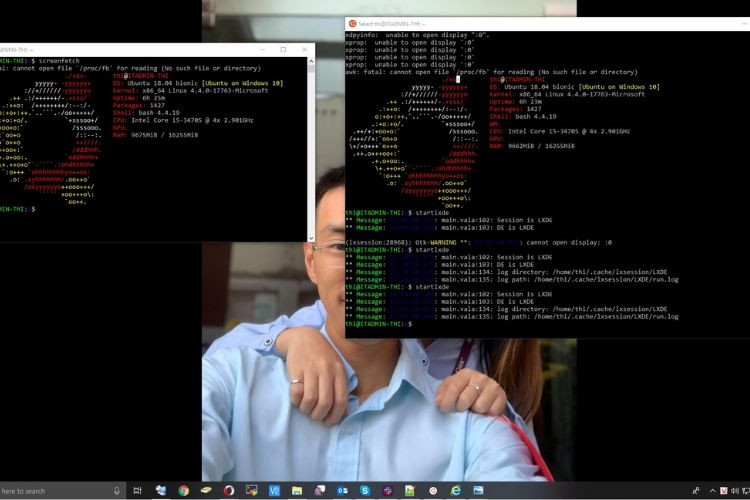The height and width of the screenshot is (500, 750).
Task: Click the Ubuntu icon in right terminal title bar
Action: (353, 23)
